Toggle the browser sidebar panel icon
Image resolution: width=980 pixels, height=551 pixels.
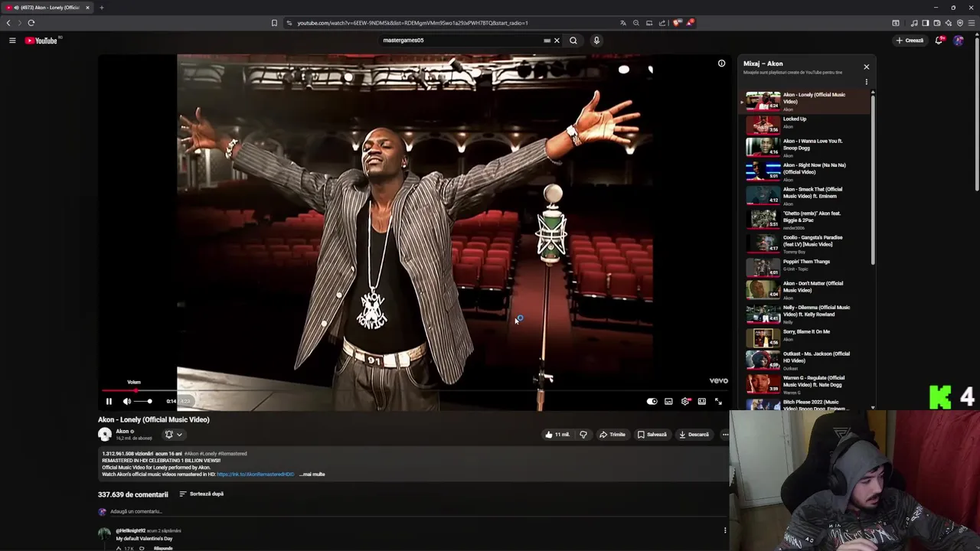coord(925,23)
